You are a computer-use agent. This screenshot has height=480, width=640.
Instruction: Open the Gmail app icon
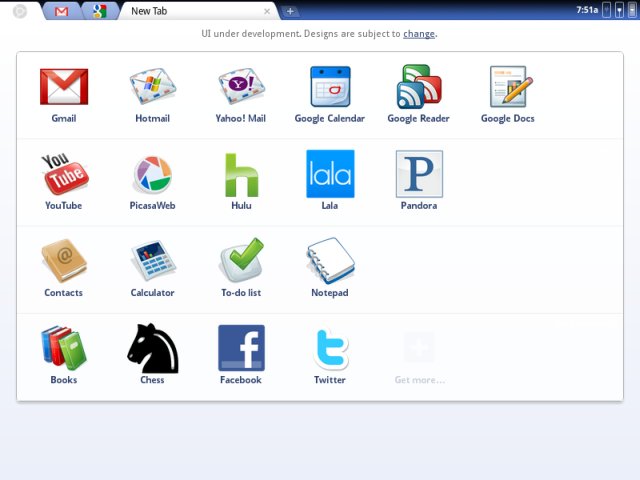(63, 88)
